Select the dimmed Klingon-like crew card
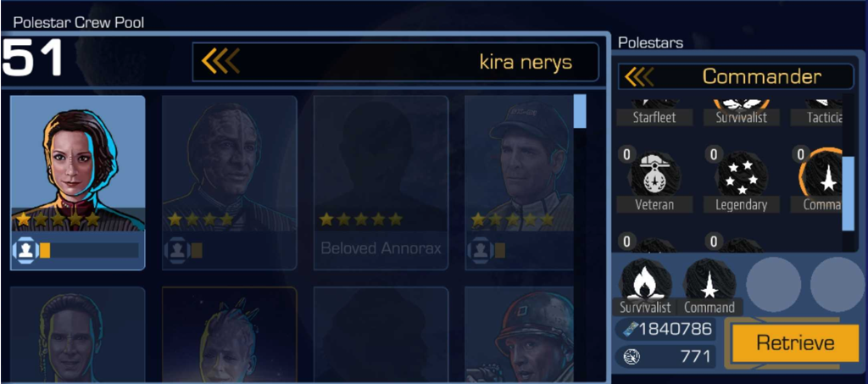 (x=230, y=182)
